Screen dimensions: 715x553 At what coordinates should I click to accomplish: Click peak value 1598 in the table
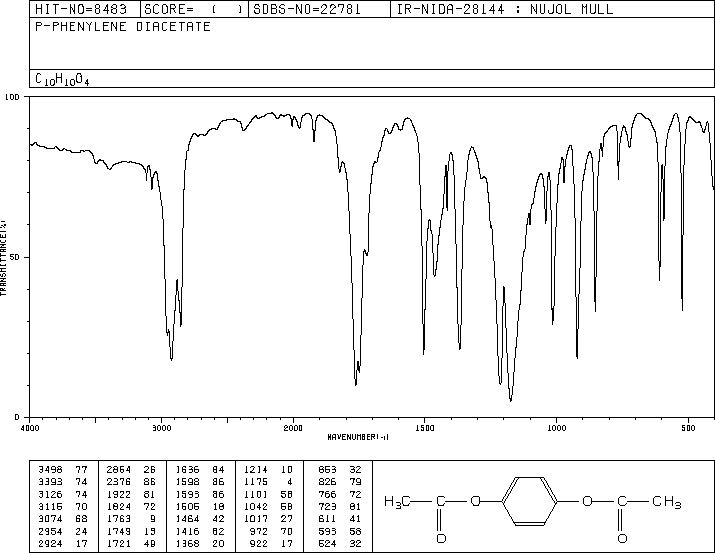pyautogui.click(x=187, y=481)
